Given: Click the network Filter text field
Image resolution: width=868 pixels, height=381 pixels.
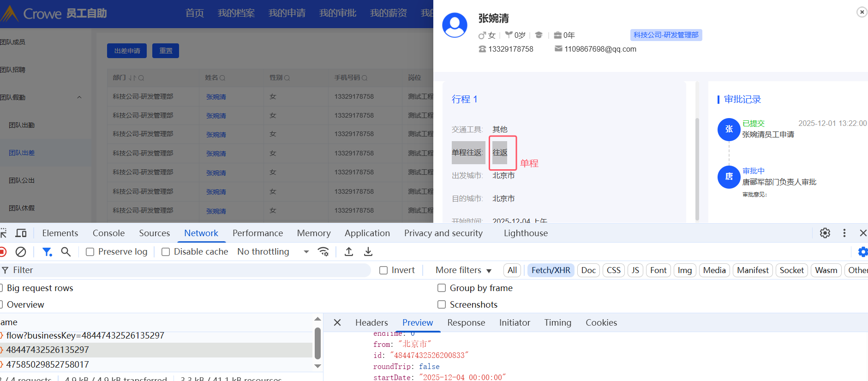Looking at the screenshot, I should tap(185, 270).
